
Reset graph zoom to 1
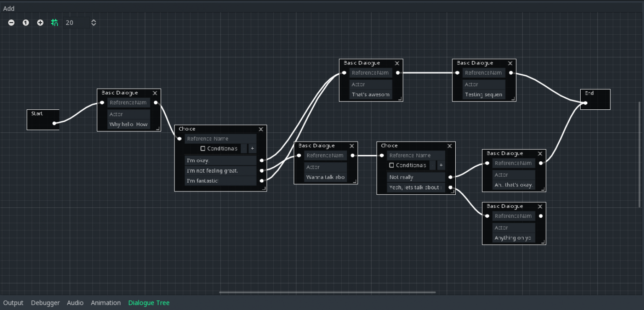coord(26,23)
